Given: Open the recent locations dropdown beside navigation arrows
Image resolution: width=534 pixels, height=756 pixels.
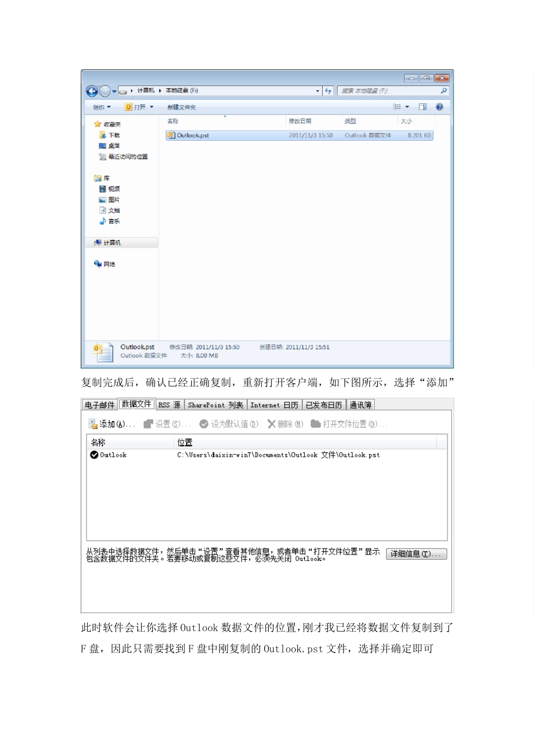Looking at the screenshot, I should point(114,91).
